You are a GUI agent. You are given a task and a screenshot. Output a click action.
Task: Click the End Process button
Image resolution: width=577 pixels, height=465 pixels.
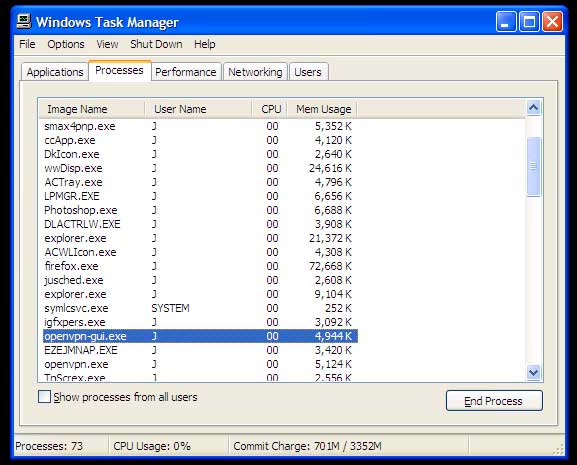[494, 401]
